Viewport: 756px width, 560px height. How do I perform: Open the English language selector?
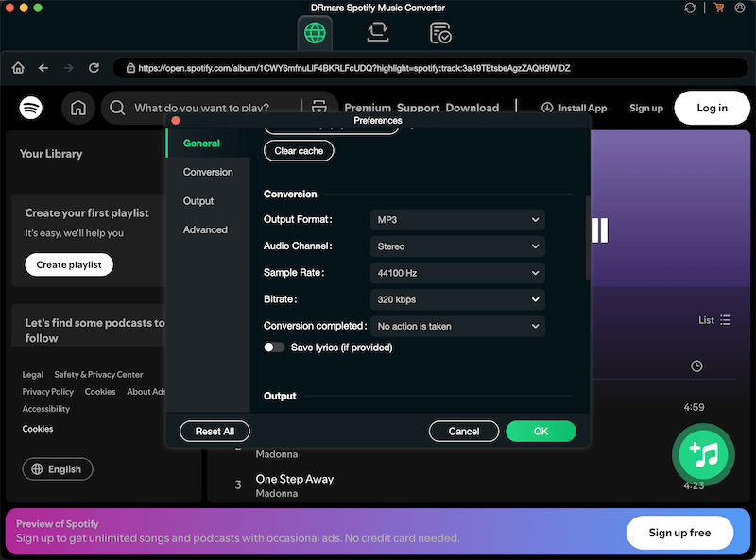(58, 469)
